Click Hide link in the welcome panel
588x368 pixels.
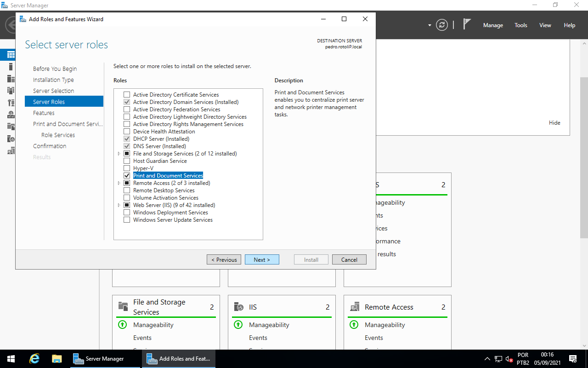click(x=554, y=123)
